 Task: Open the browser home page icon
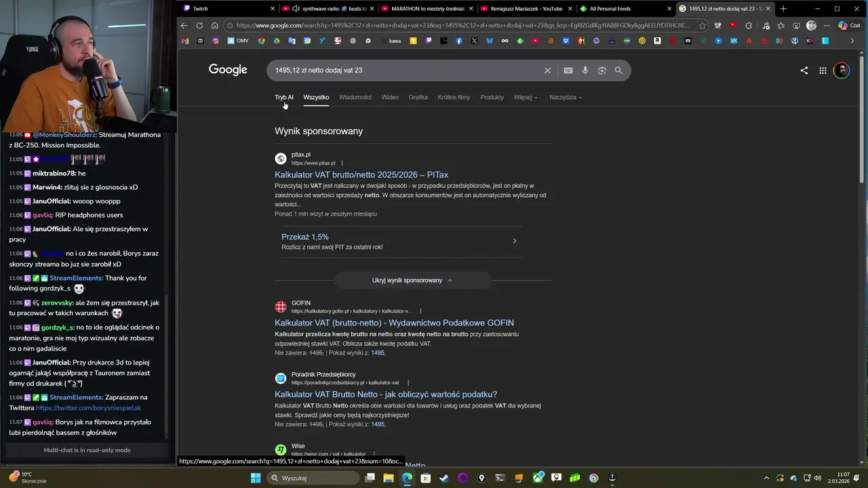pyautogui.click(x=214, y=26)
